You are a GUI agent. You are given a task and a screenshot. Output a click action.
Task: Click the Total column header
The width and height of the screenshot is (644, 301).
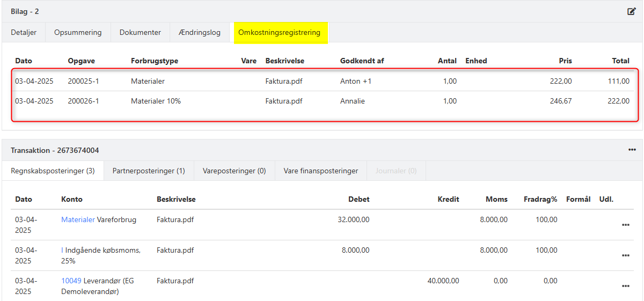tap(620, 61)
